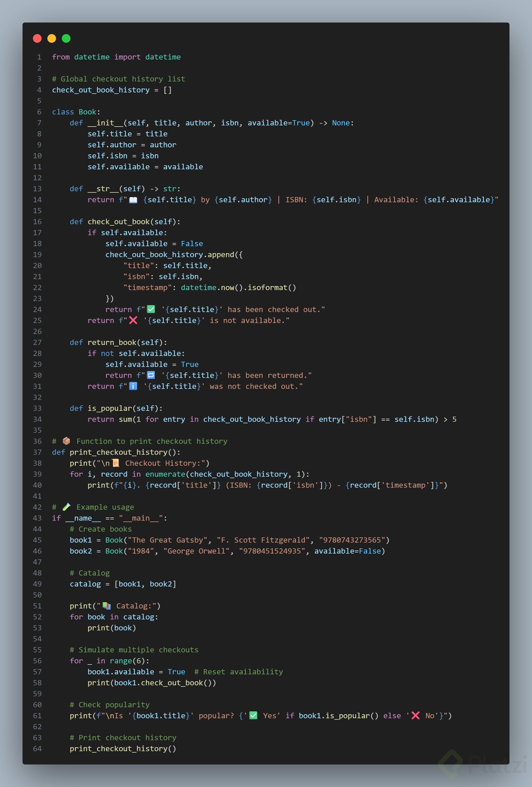532x787 pixels.
Task: Click the red cross emoji before 'is not available'
Action: click(x=133, y=320)
